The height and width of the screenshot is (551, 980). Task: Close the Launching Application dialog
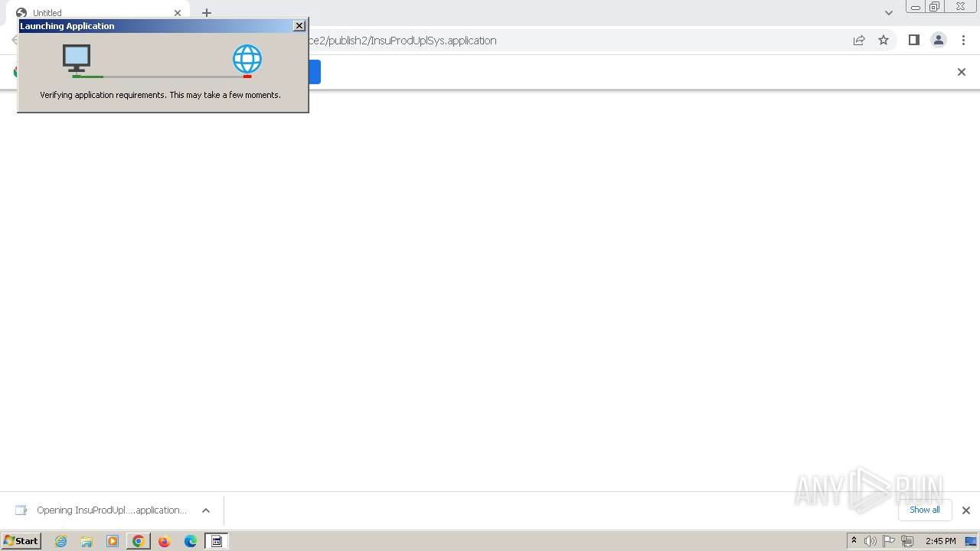pyautogui.click(x=299, y=26)
